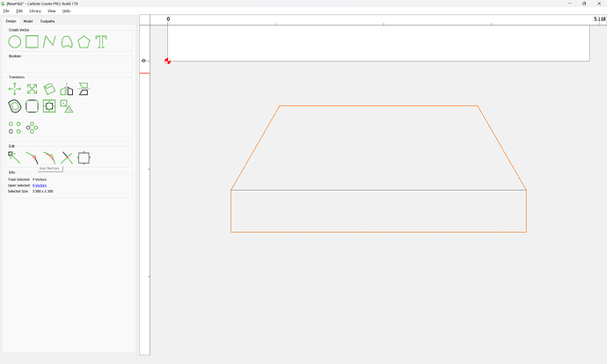This screenshot has height=364, width=607.
Task: Click the Mirror/Flip transform tool
Action: (67, 90)
